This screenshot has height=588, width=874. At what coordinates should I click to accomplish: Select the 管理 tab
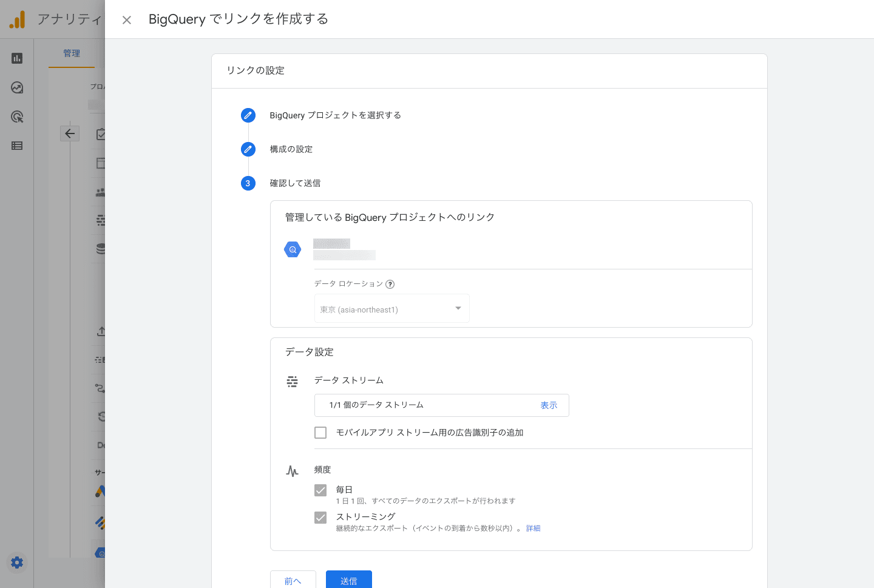(72, 53)
